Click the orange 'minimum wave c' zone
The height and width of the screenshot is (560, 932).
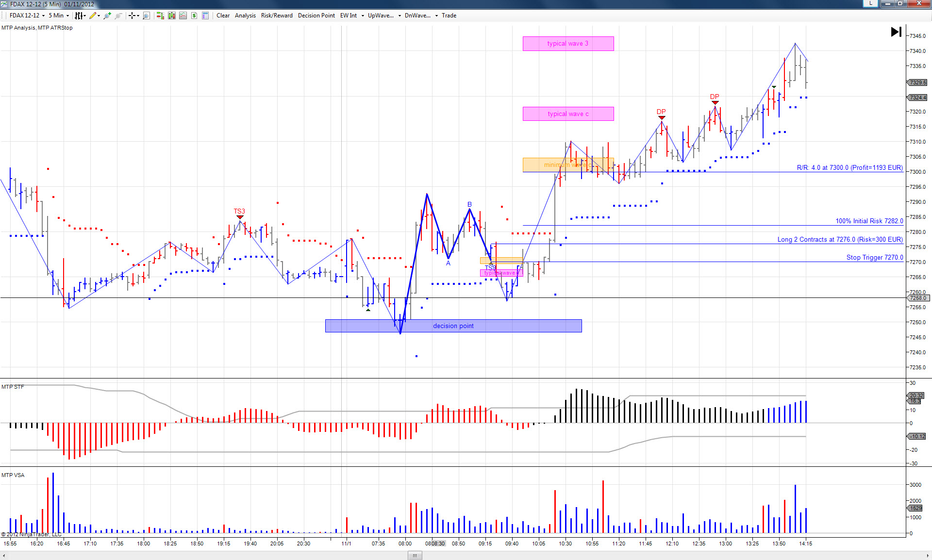(x=568, y=165)
